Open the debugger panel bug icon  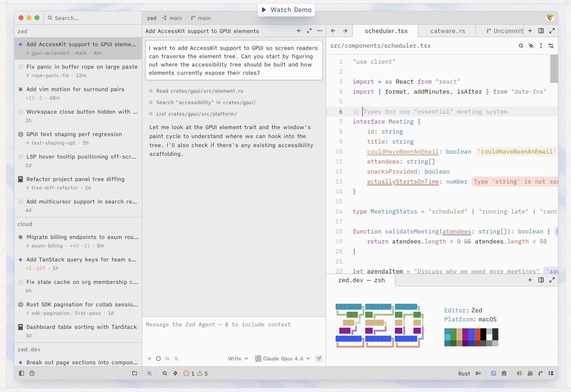(x=504, y=373)
